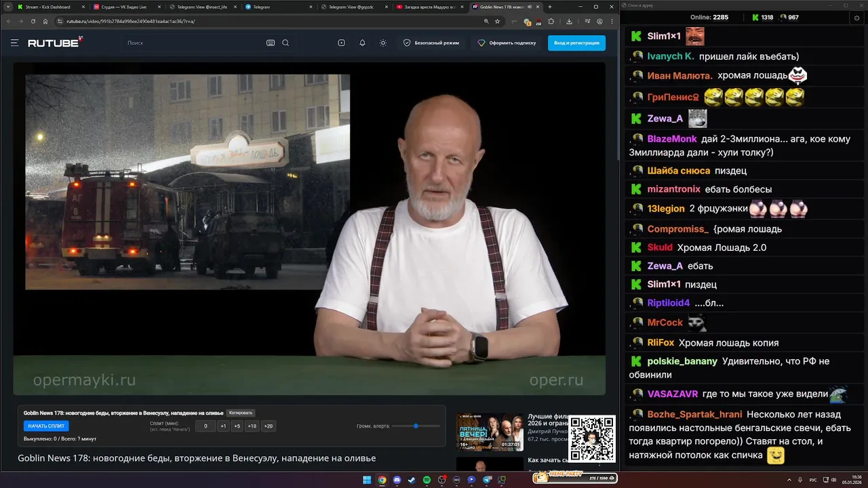868x488 pixels.
Task: Click Вход и регистрация button
Action: click(576, 43)
